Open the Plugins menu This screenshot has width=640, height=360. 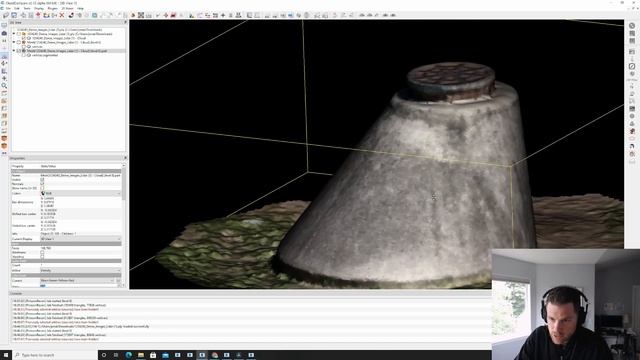click(53, 8)
